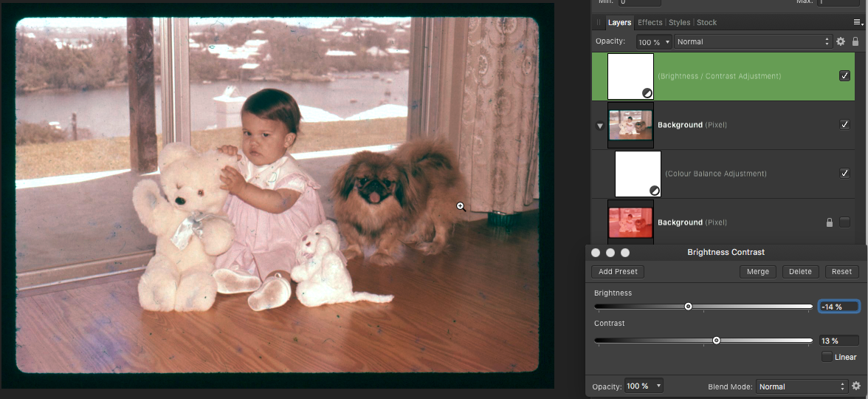Open Blend Mode Normal dropdown in dialog
This screenshot has height=399, width=868.
802,386
